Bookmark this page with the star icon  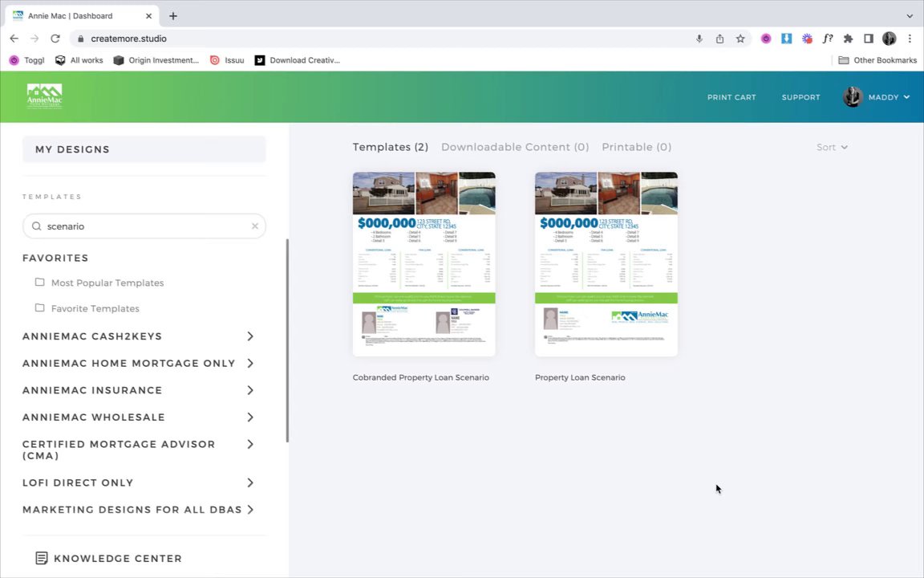tap(740, 39)
